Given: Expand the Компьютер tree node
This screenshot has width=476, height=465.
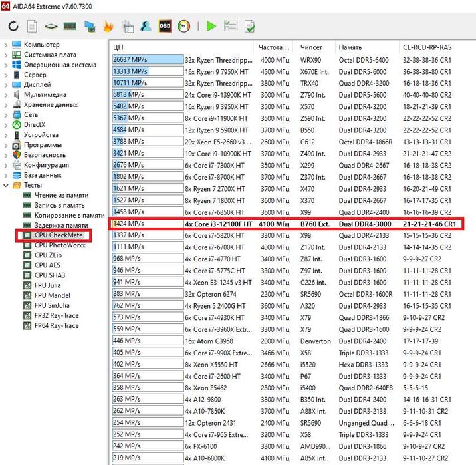Looking at the screenshot, I should click(x=6, y=45).
